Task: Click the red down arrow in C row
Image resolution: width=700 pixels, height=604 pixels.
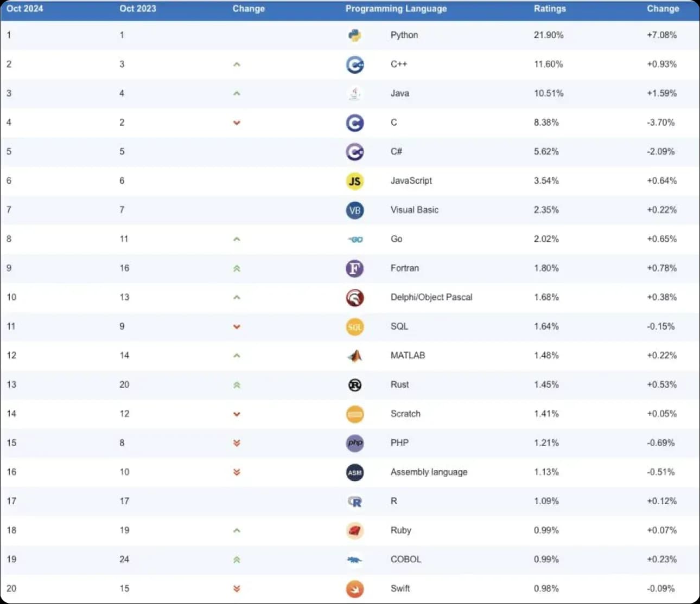Action: click(x=237, y=123)
